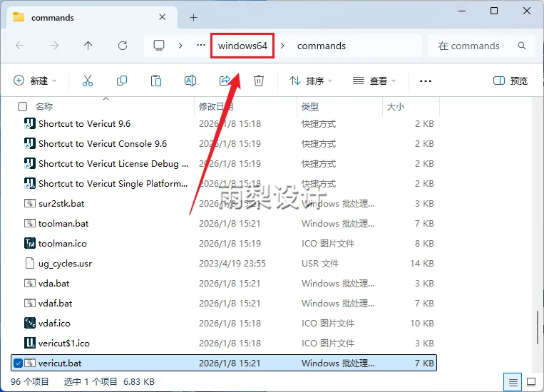Click the Shortcut to Vericut 9.6 icon
Viewport: 544px width, 392px height.
(30, 123)
